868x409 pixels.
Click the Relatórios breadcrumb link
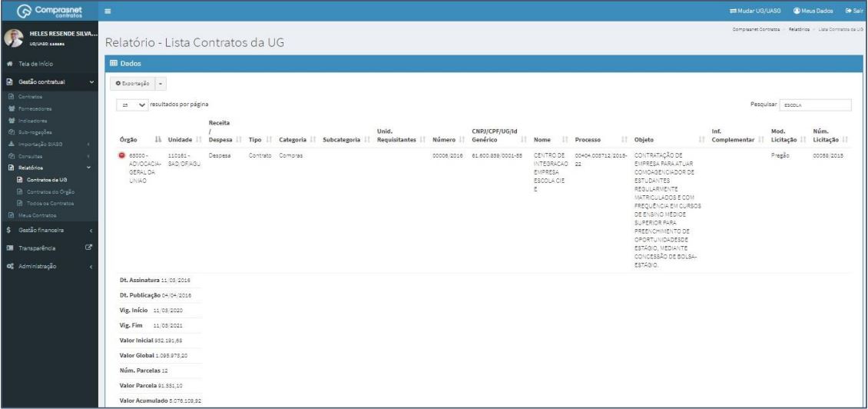click(x=800, y=28)
